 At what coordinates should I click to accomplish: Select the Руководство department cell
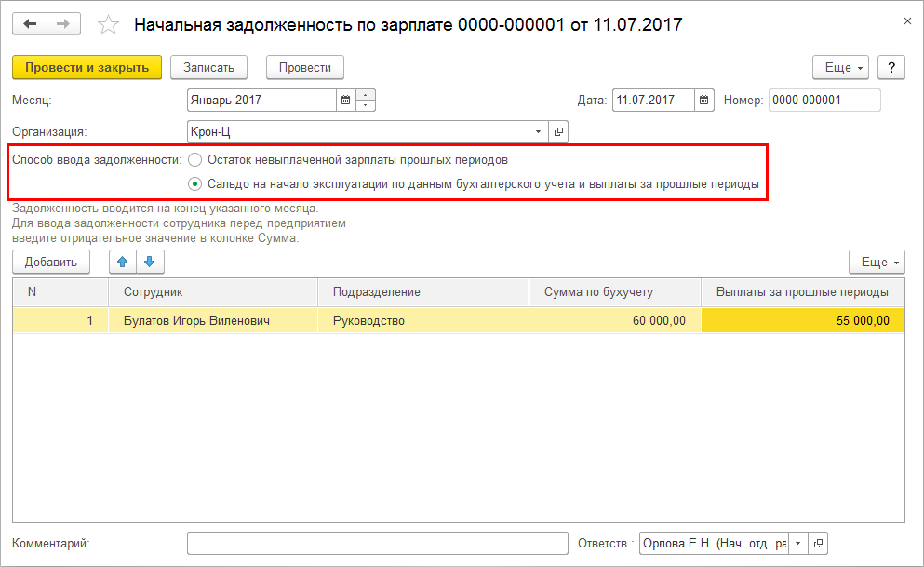coord(423,320)
